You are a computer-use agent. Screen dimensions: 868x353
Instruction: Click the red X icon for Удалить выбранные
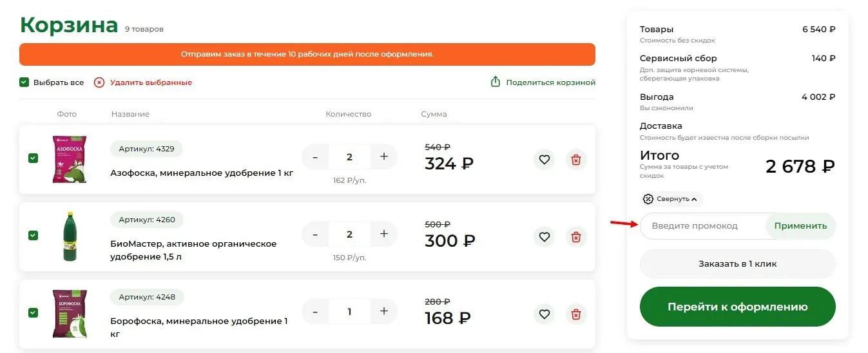(99, 82)
